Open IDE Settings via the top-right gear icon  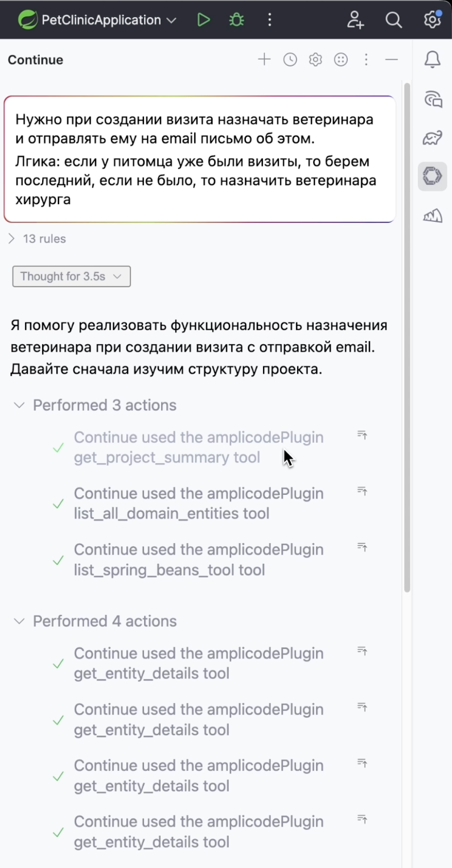pos(431,19)
